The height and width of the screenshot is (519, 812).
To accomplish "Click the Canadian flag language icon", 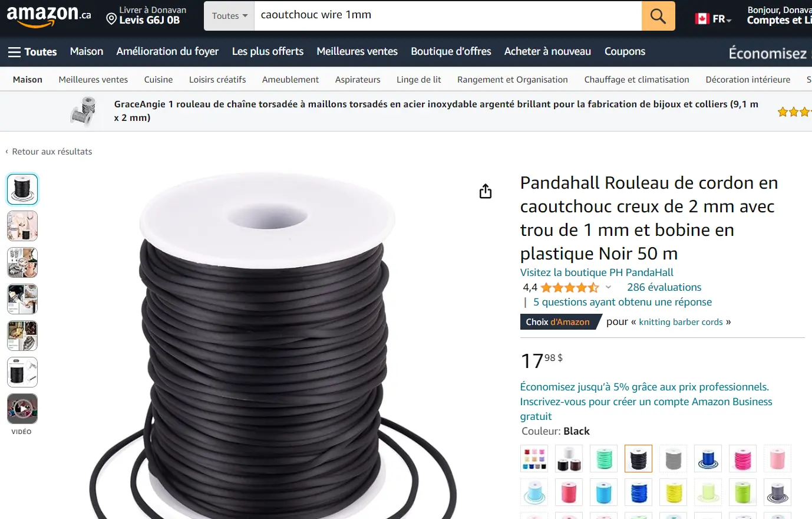I will (x=702, y=19).
